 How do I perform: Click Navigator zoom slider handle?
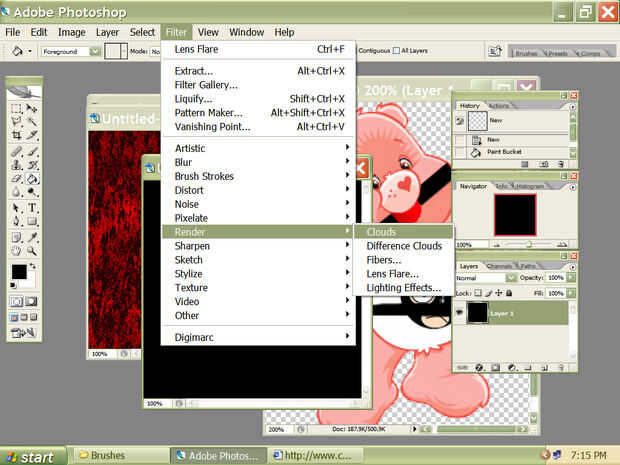528,245
